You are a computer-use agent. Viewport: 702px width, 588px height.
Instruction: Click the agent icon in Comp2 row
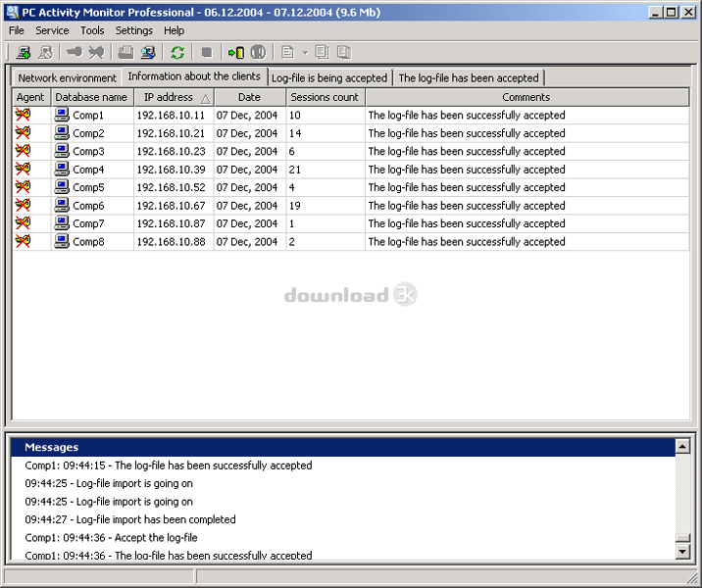[23, 133]
